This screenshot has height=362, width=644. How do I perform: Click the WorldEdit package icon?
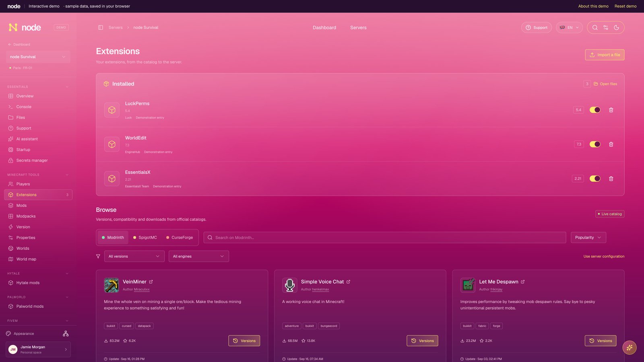pos(112,144)
